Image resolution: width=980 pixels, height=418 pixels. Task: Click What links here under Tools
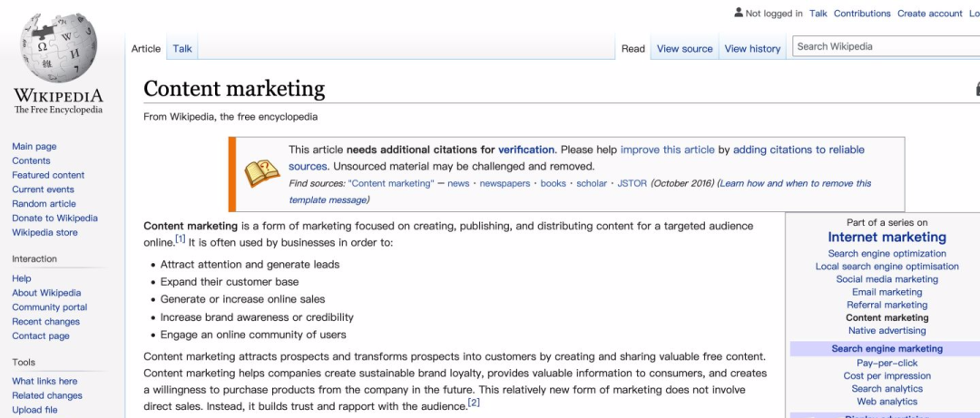point(44,382)
